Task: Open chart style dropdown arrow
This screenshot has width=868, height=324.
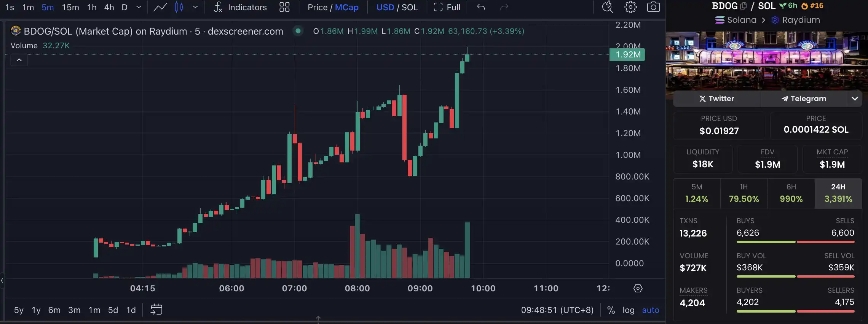Action: (x=195, y=7)
